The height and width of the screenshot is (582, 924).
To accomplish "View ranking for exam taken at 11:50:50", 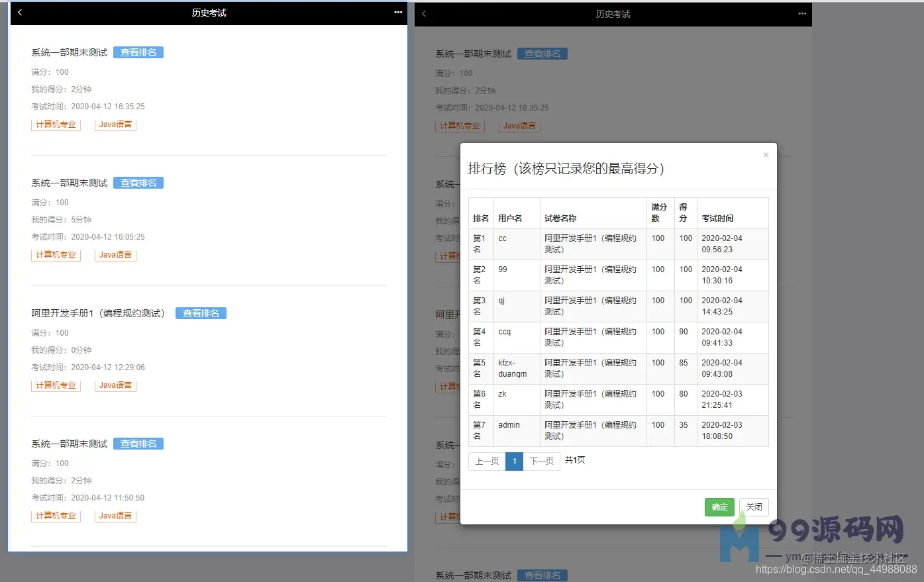I will pyautogui.click(x=138, y=444).
